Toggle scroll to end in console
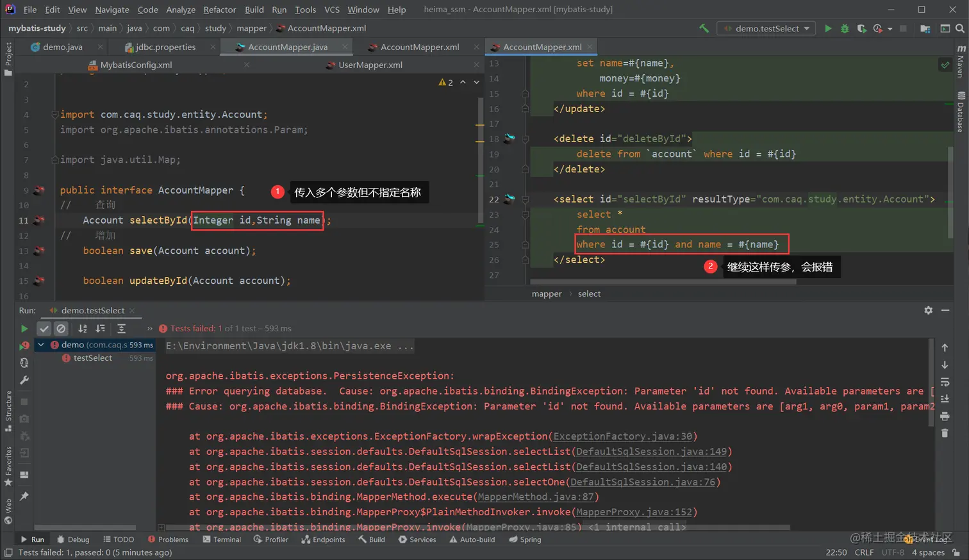The width and height of the screenshot is (969, 560). click(x=945, y=399)
